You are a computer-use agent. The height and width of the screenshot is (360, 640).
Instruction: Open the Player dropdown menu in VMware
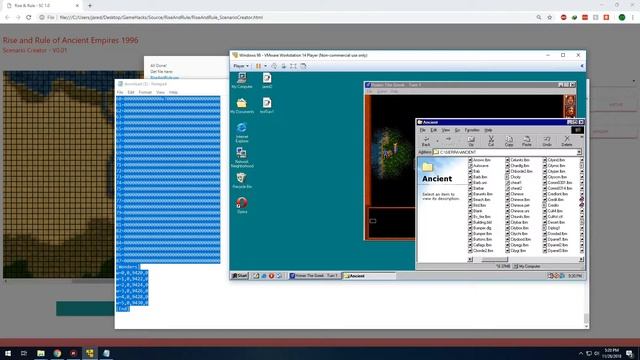pyautogui.click(x=241, y=66)
